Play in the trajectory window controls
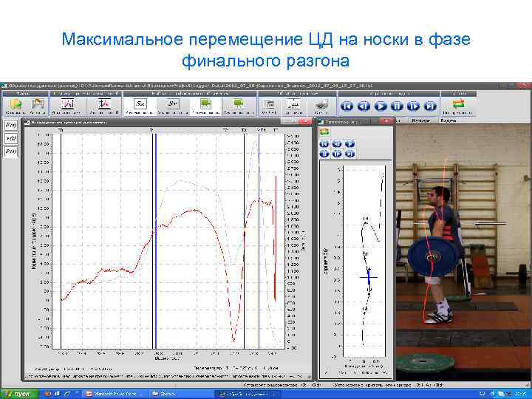The image size is (532, 399). click(x=349, y=144)
